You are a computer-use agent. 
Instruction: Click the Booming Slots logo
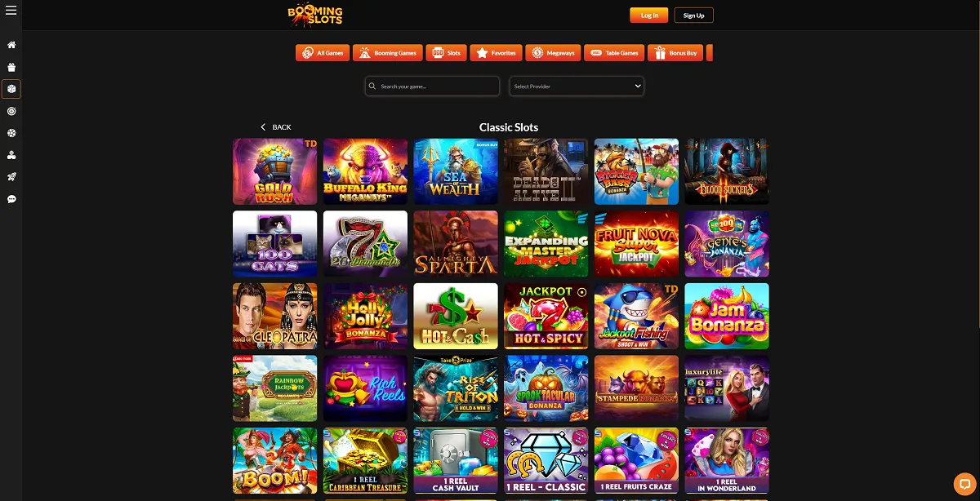(314, 14)
